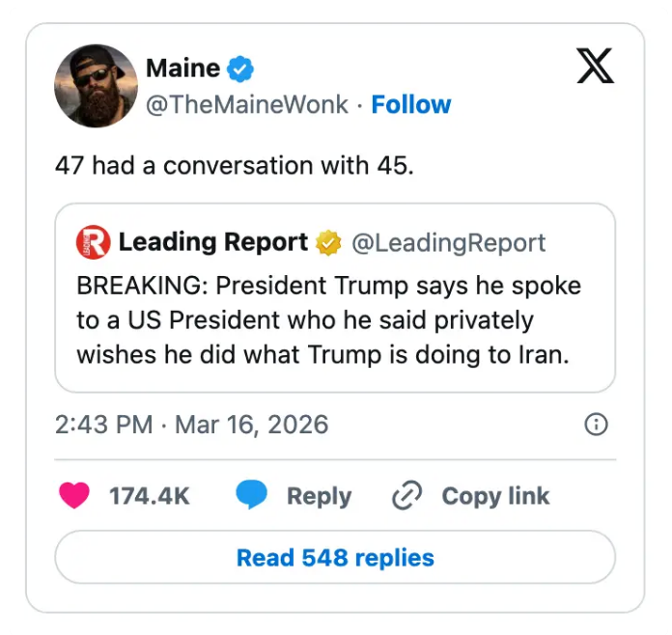Open the info circle icon by the timestamp
Viewport: 672px width, 635px height.
pyautogui.click(x=597, y=425)
